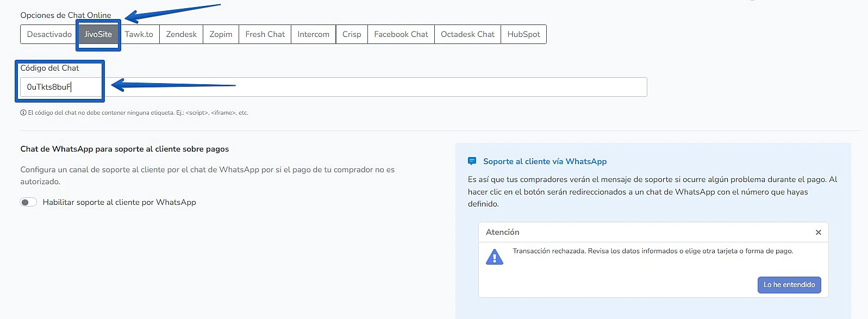Screen dimensions: 868x319
Task: Click the Soporte al cliente vía WhatsApp heading
Action: [545, 161]
